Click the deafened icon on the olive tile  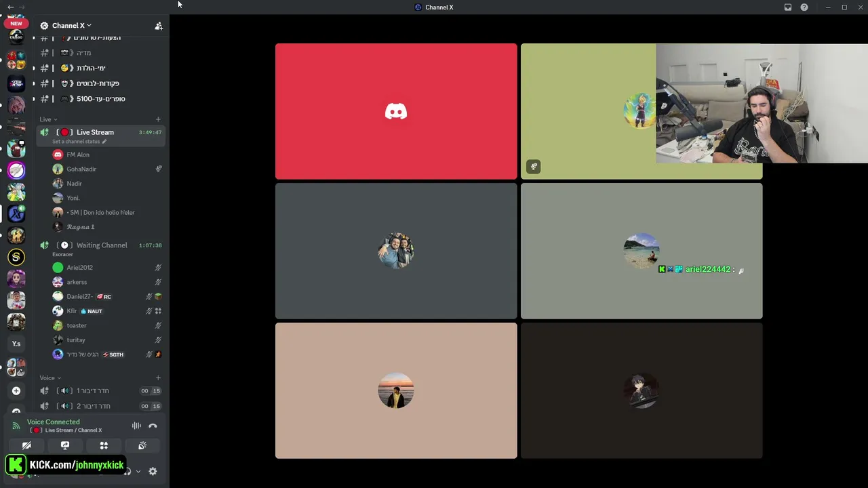click(534, 166)
